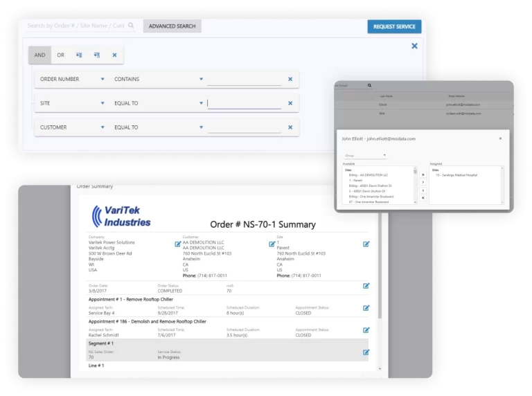Close the John Elliott dialog
Screen dimensions: 532x396
(x=500, y=138)
